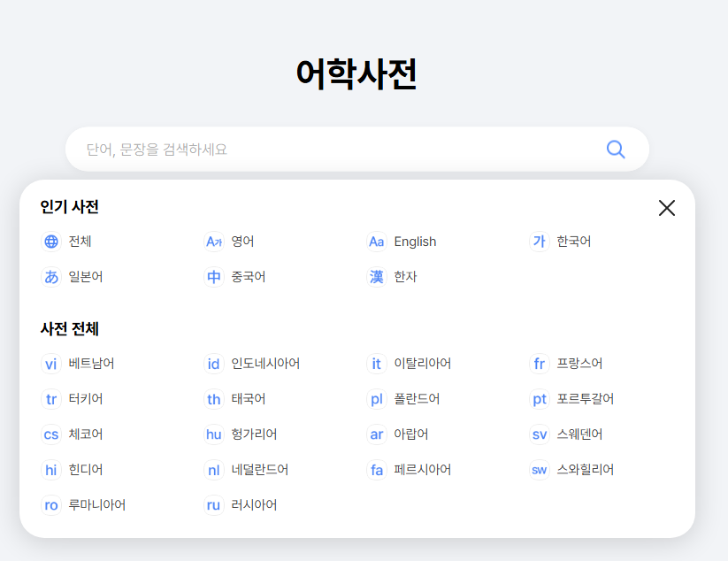728x561 pixels.
Task: Select the 일본어 dictionary
Action: [x=86, y=277]
